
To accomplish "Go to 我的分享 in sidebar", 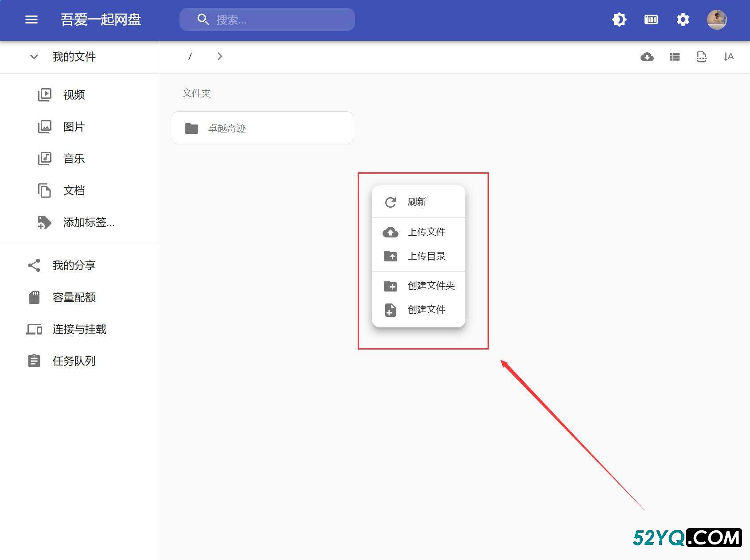I will coord(74,265).
